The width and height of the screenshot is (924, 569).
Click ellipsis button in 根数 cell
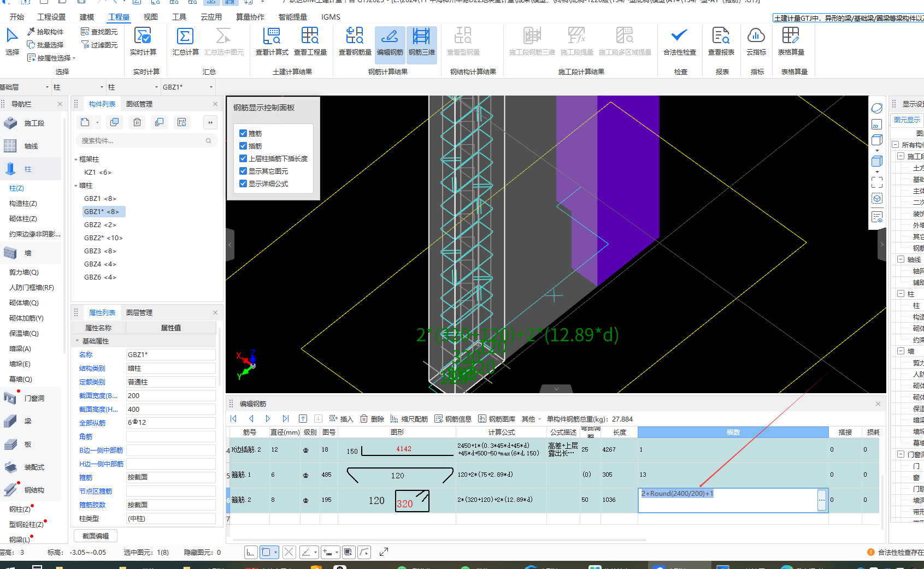[x=821, y=500]
